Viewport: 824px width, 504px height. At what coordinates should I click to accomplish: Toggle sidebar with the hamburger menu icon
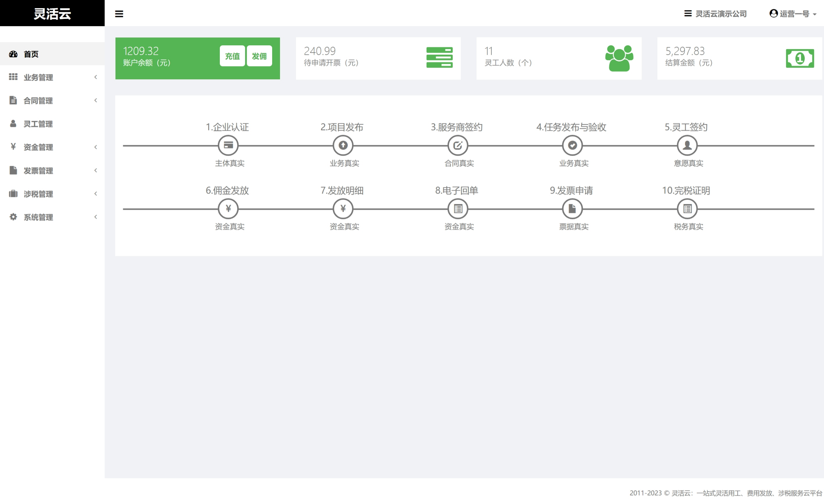pos(119,14)
